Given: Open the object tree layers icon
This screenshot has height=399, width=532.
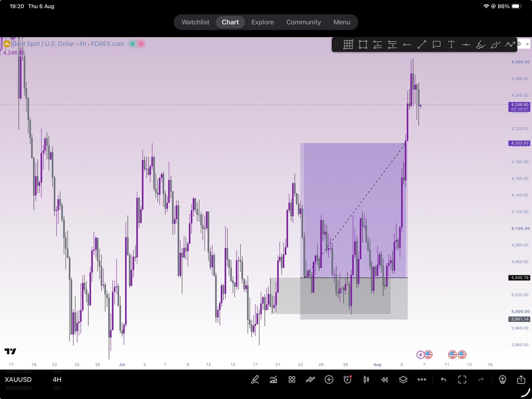Looking at the screenshot, I should coord(403,379).
